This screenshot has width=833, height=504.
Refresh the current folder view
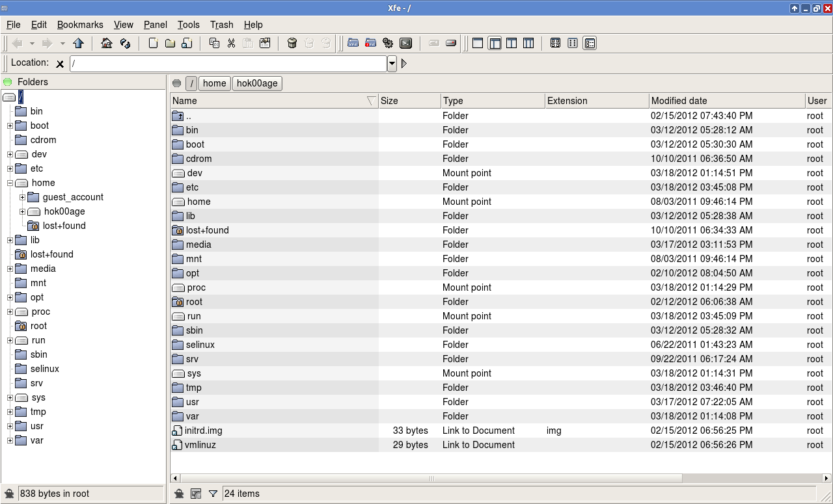[126, 43]
